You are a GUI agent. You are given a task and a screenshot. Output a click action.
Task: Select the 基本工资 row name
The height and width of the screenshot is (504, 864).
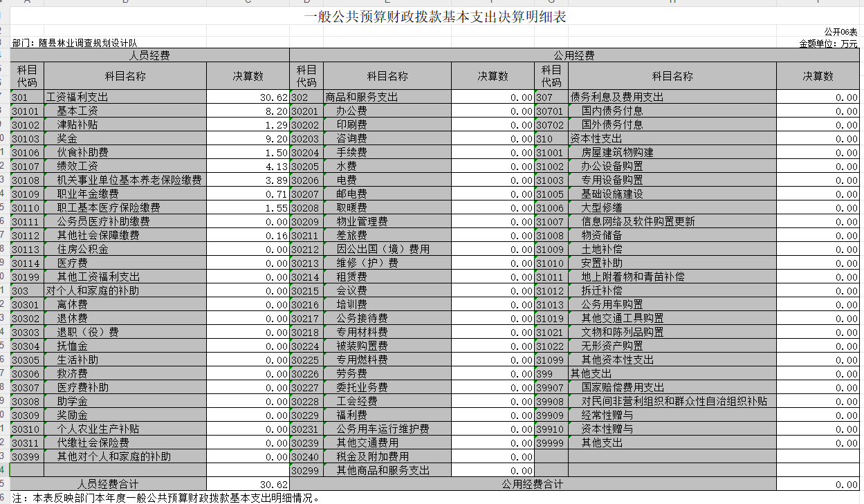125,111
